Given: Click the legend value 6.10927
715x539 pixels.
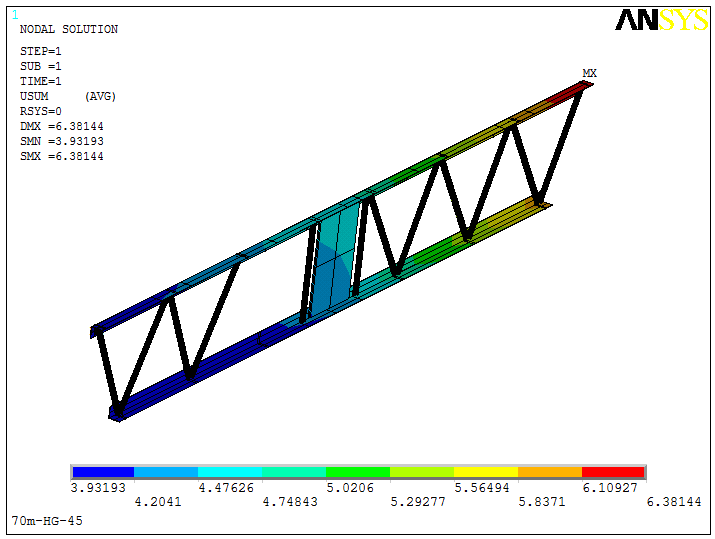Looking at the screenshot, I should [x=611, y=488].
